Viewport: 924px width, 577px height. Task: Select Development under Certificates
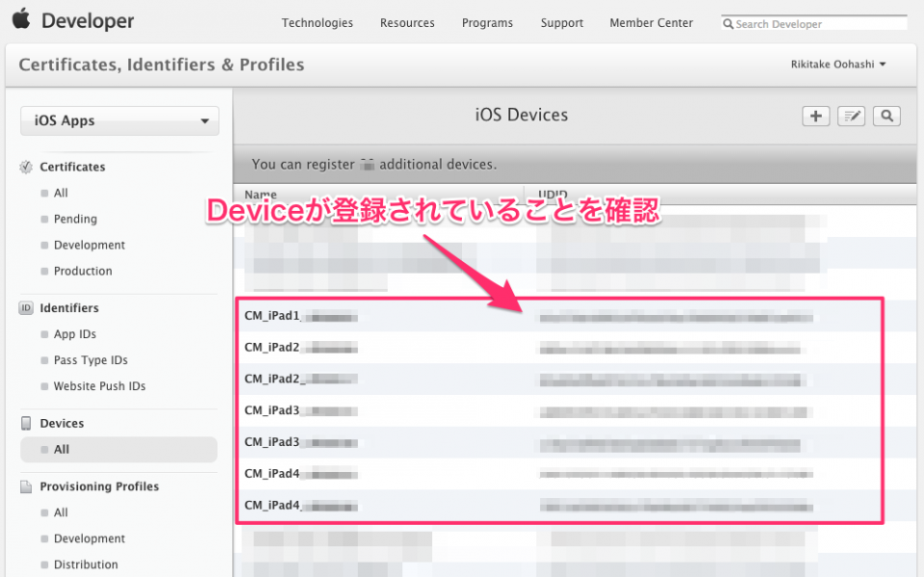click(90, 245)
